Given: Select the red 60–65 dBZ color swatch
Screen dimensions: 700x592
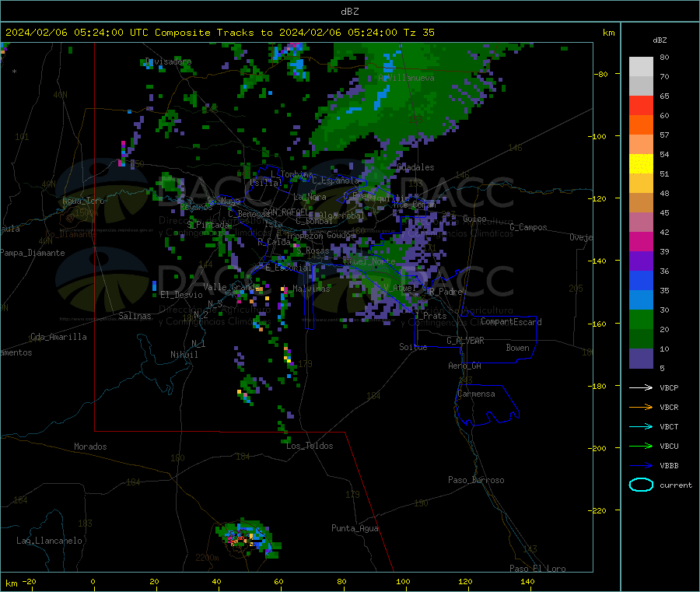Looking at the screenshot, I should (x=641, y=106).
